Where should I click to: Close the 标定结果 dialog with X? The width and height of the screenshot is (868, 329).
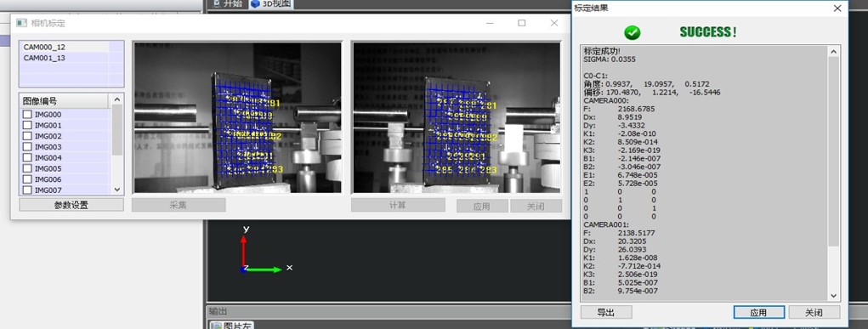[837, 9]
